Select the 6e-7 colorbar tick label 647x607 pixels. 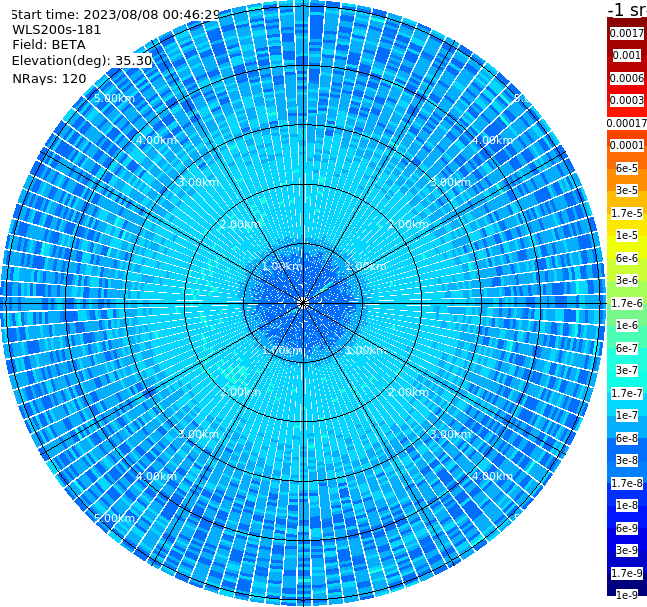[627, 348]
